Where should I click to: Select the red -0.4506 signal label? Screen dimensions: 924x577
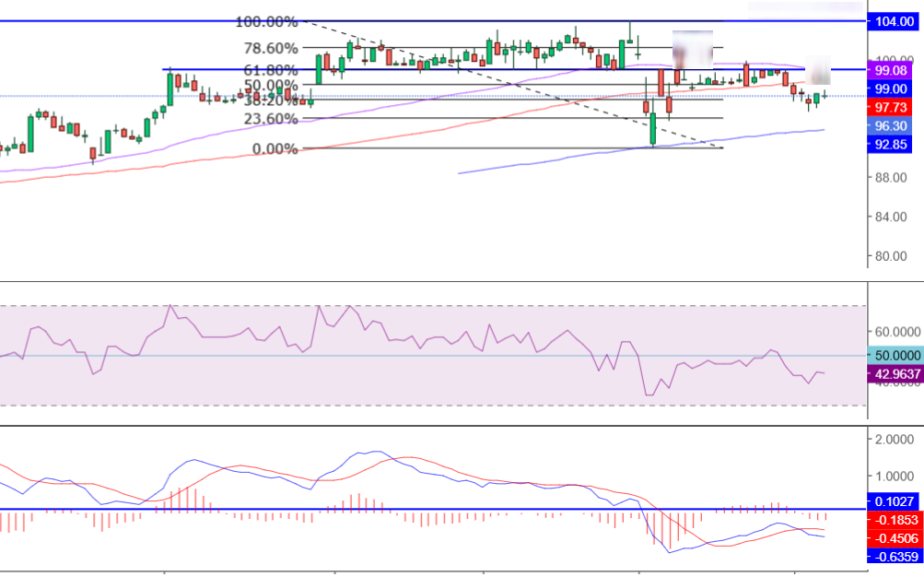893,538
